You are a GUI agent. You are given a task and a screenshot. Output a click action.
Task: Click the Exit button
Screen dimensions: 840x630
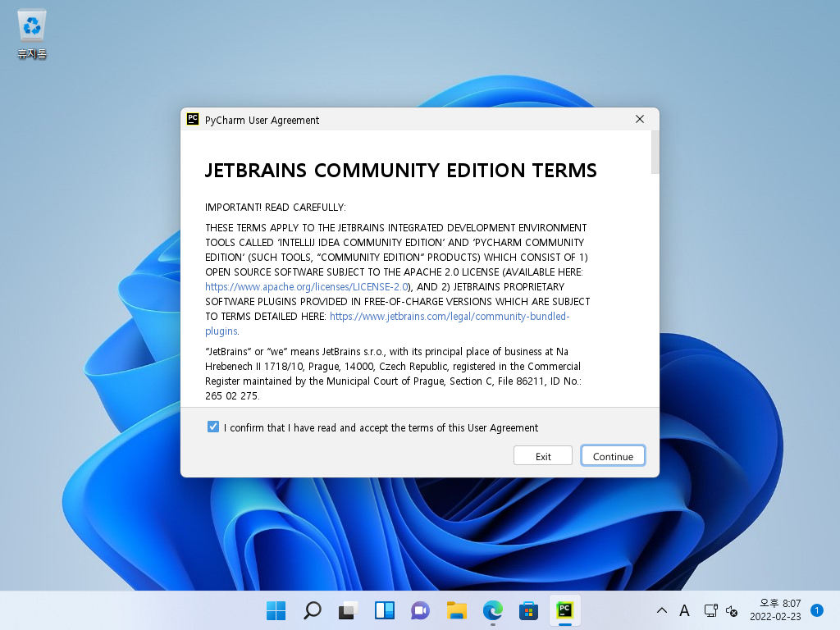pos(543,456)
